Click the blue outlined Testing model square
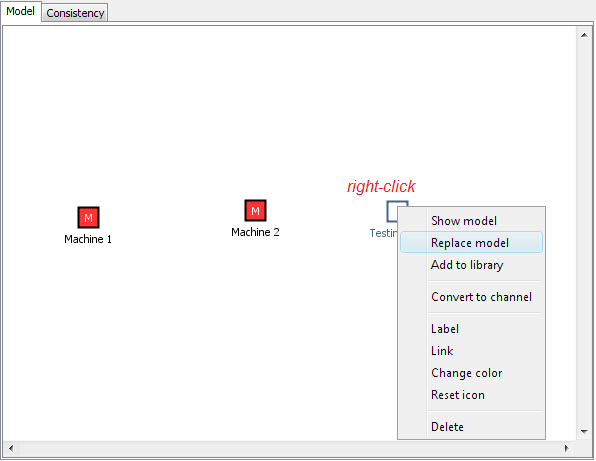 tap(392, 211)
